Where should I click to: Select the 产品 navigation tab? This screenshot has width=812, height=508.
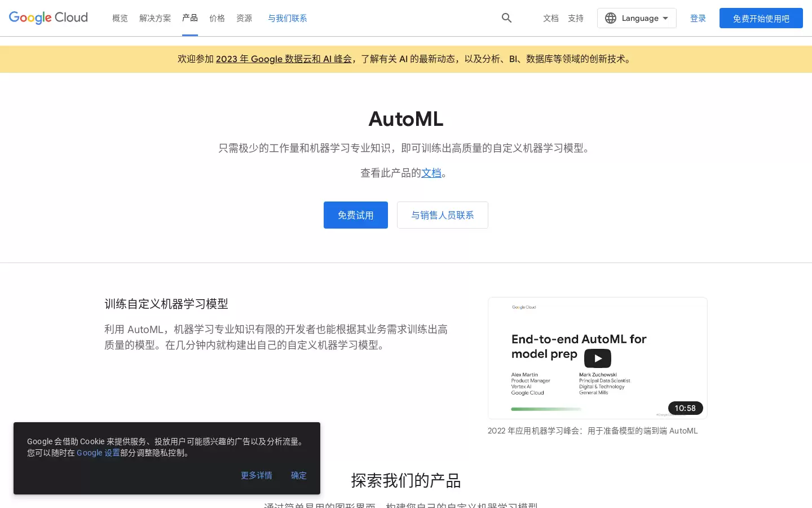pos(190,18)
